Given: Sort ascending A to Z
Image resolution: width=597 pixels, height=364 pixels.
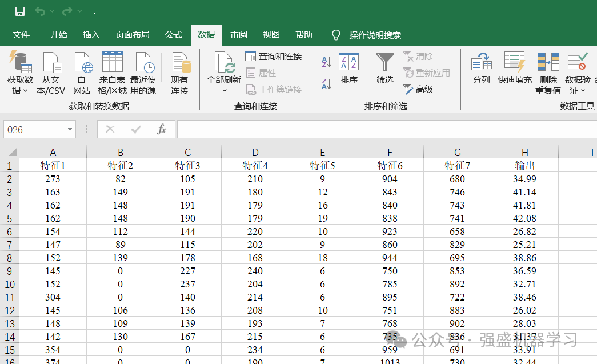Looking at the screenshot, I should (326, 61).
